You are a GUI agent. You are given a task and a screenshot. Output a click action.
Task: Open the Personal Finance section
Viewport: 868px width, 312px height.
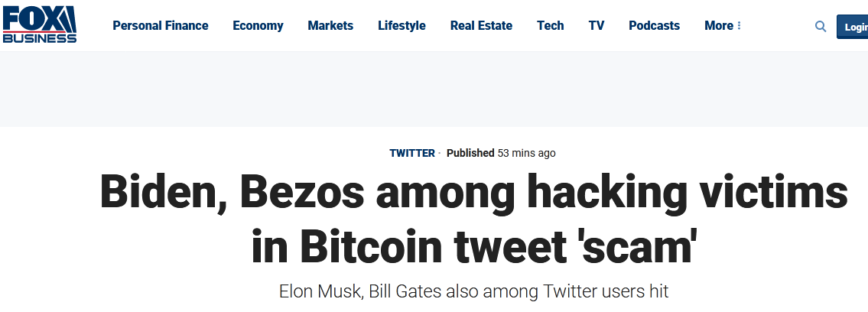[161, 26]
